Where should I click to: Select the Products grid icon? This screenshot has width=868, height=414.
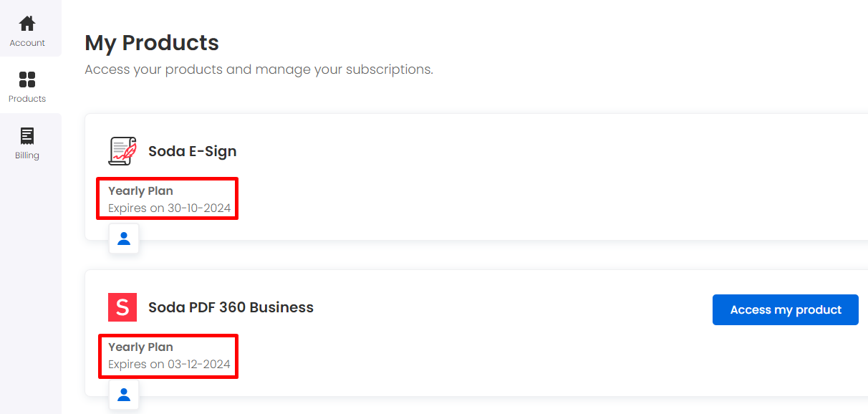(x=27, y=80)
